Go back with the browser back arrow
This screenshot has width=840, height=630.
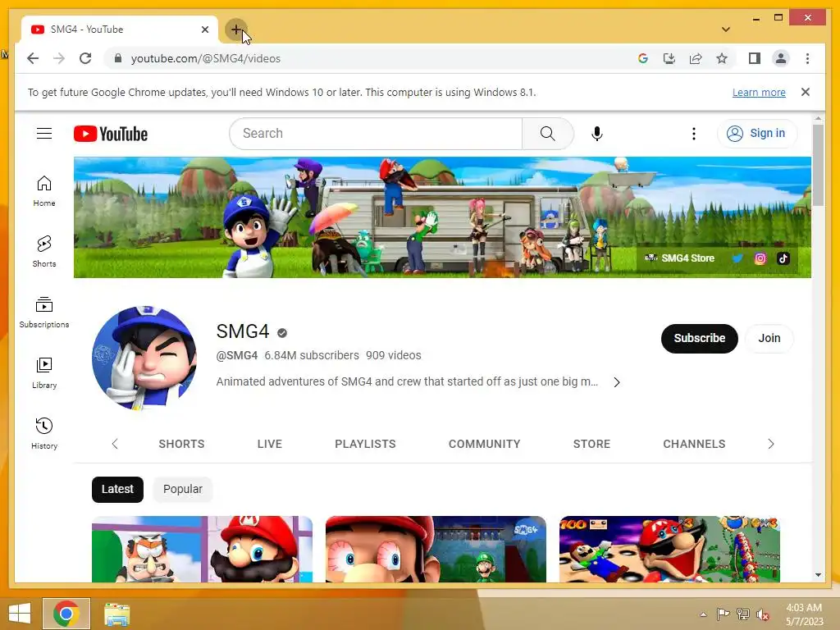[x=33, y=58]
